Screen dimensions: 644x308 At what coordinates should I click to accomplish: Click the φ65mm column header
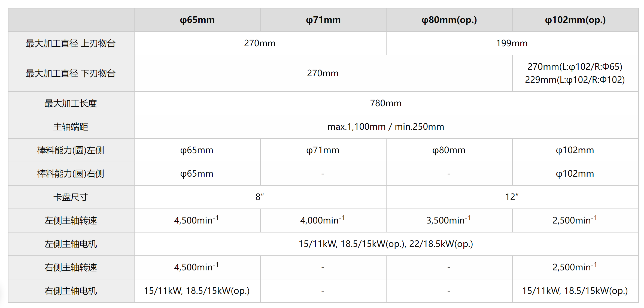[197, 20]
